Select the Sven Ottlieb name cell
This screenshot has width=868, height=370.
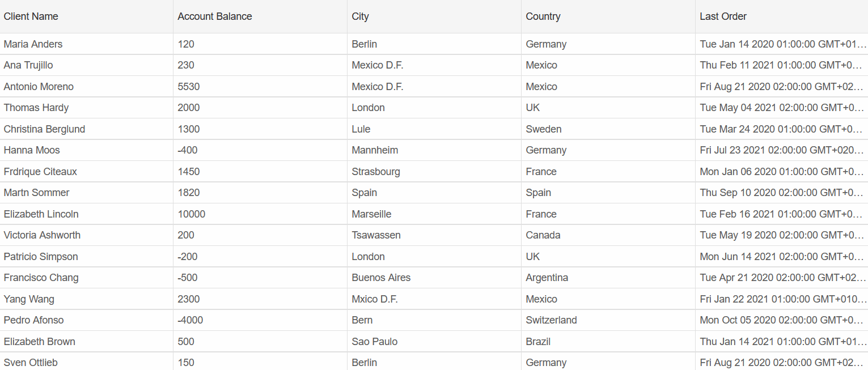tap(31, 363)
